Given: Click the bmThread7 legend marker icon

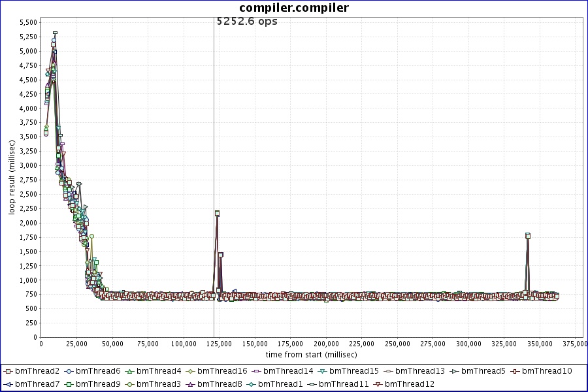Looking at the screenshot, I should pos(8,384).
